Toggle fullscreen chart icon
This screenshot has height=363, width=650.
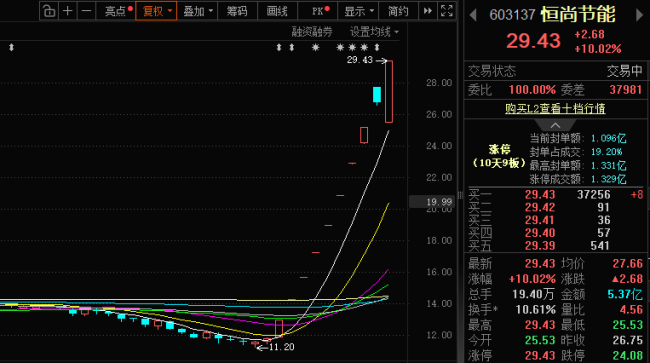pyautogui.click(x=446, y=11)
